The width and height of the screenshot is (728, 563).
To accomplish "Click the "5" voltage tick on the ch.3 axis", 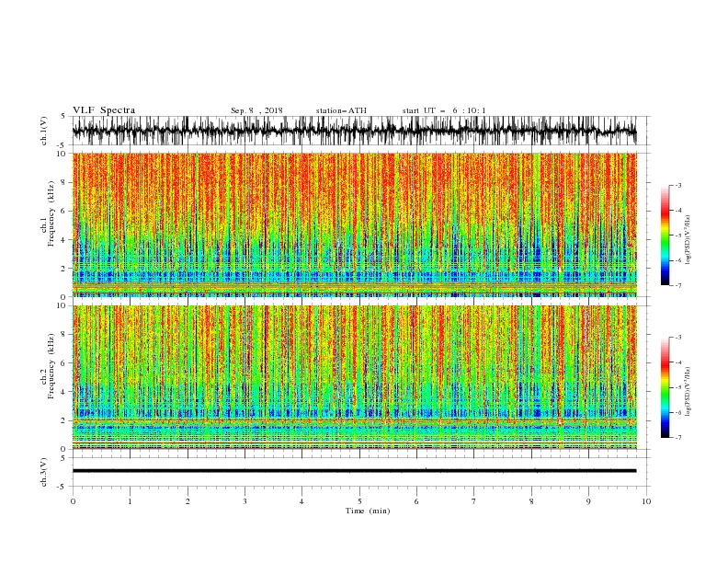I will tap(63, 457).
